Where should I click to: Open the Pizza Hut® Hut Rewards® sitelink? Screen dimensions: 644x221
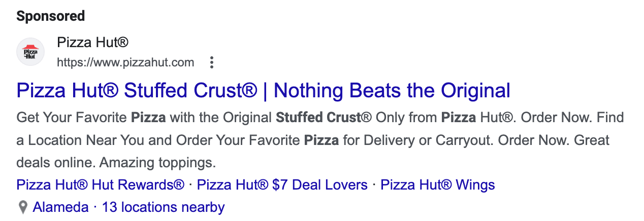(x=101, y=185)
